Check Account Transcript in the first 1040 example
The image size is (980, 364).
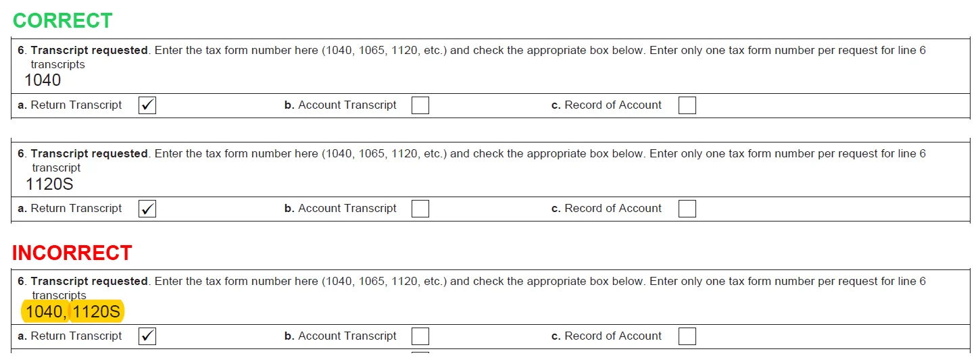[420, 105]
